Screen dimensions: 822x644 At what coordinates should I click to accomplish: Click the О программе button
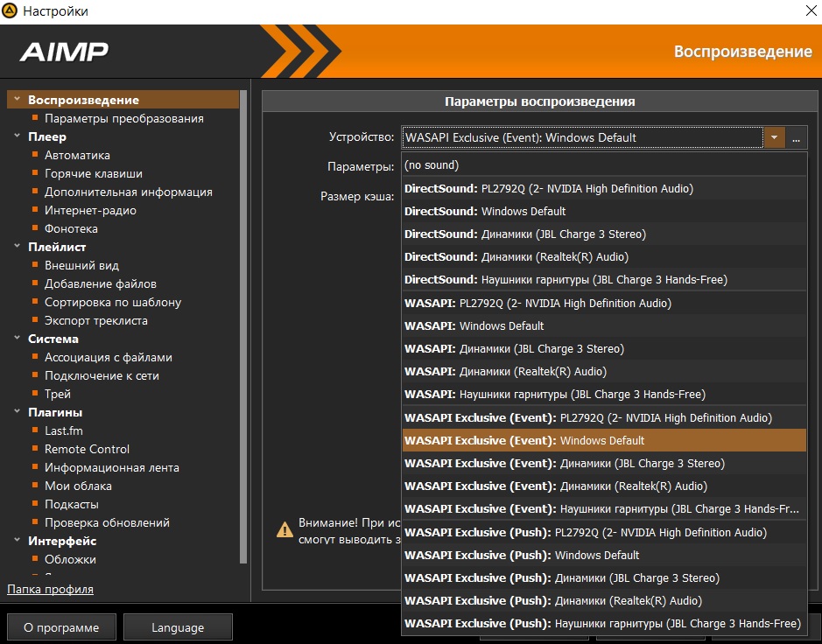61,627
